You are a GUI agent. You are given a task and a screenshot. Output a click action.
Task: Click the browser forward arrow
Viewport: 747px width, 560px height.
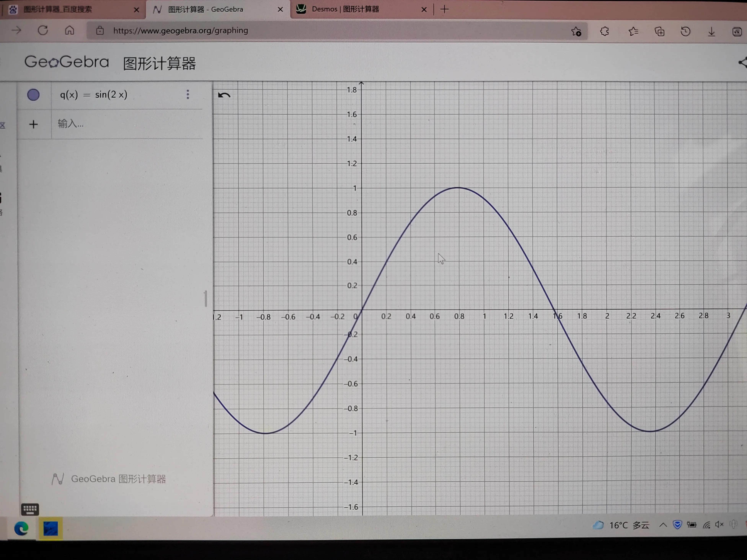point(16,31)
